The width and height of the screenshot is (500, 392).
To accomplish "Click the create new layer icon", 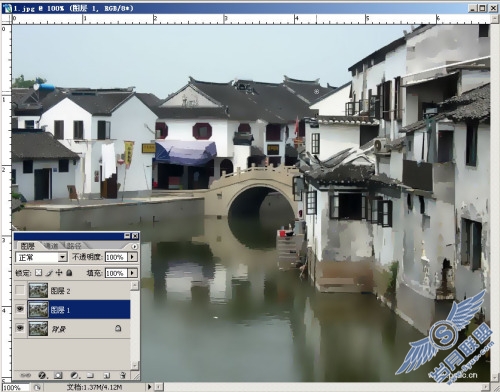I will [x=107, y=375].
